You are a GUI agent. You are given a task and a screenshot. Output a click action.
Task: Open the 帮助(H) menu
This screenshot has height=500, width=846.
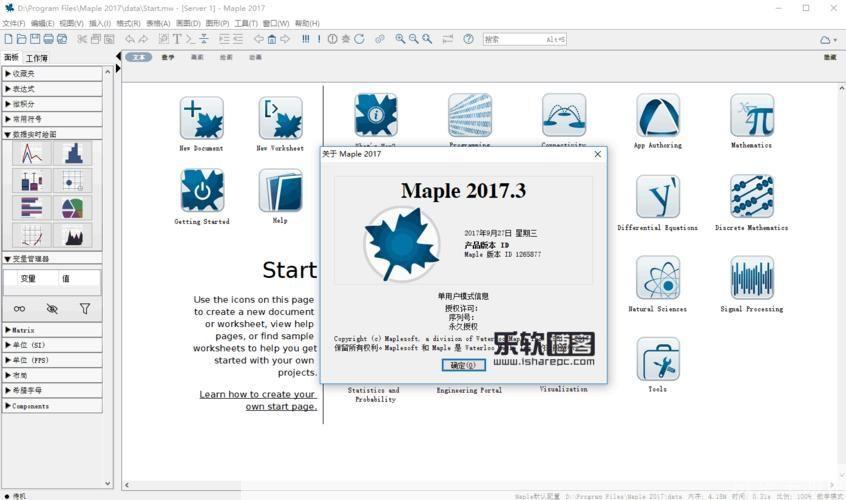[307, 23]
